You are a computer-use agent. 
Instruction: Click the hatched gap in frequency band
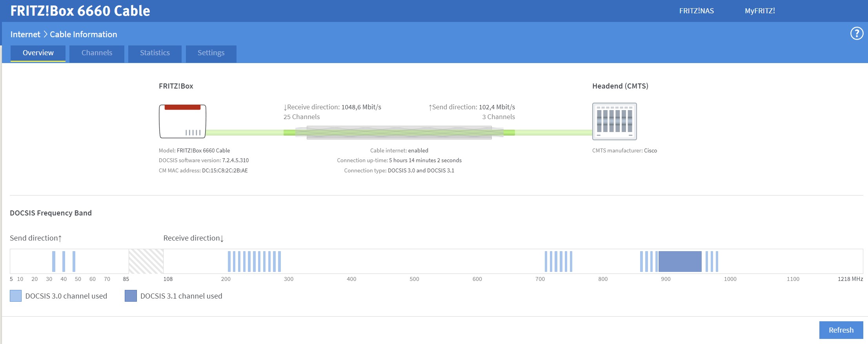pyautogui.click(x=146, y=261)
